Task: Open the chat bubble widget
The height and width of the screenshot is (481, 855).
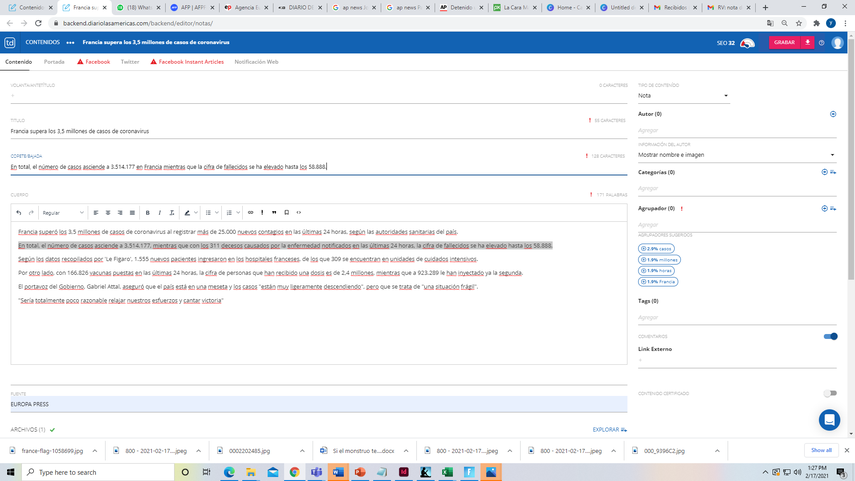Action: click(x=828, y=419)
